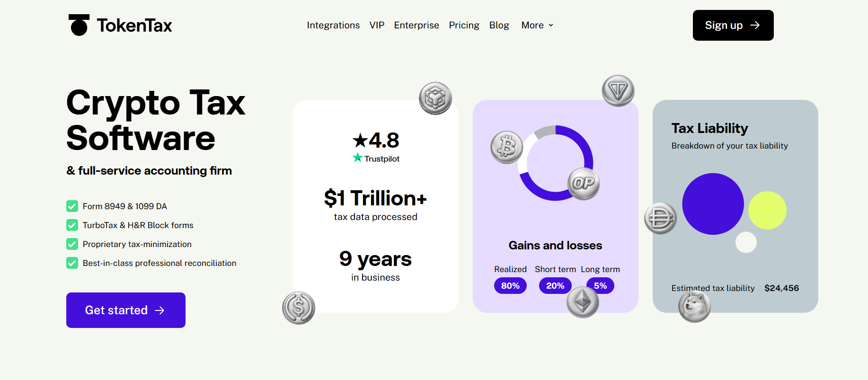Open the Pricing menu item
The width and height of the screenshot is (868, 380).
(x=464, y=25)
